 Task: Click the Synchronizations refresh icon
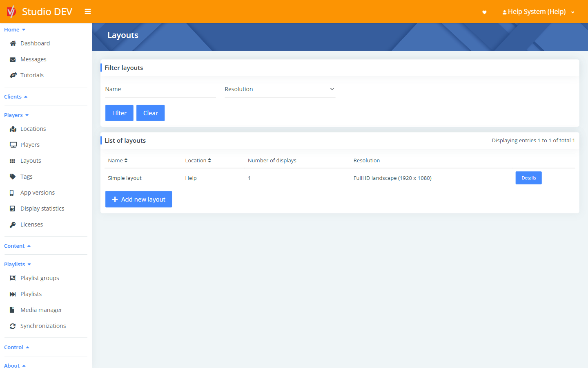(x=13, y=326)
